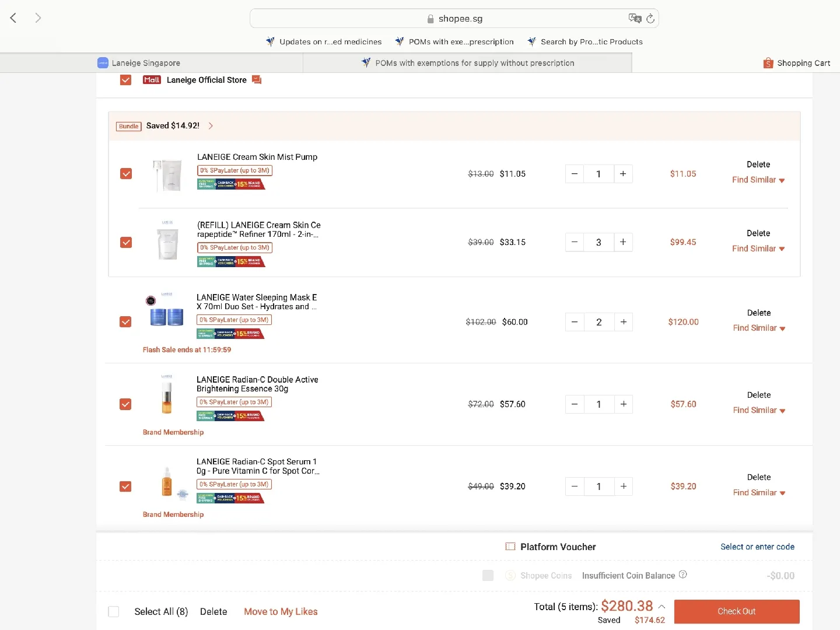Image resolution: width=840 pixels, height=630 pixels.
Task: Open the Radian-C Spot Serum product thumbnail
Action: click(x=167, y=483)
